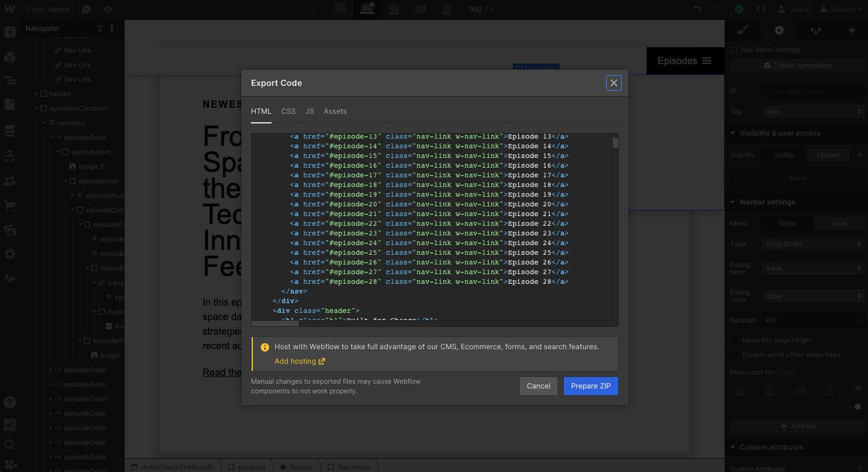Viewport: 868px width, 472px height.
Task: Select Hide for the navbar Menu
Action: click(839, 223)
